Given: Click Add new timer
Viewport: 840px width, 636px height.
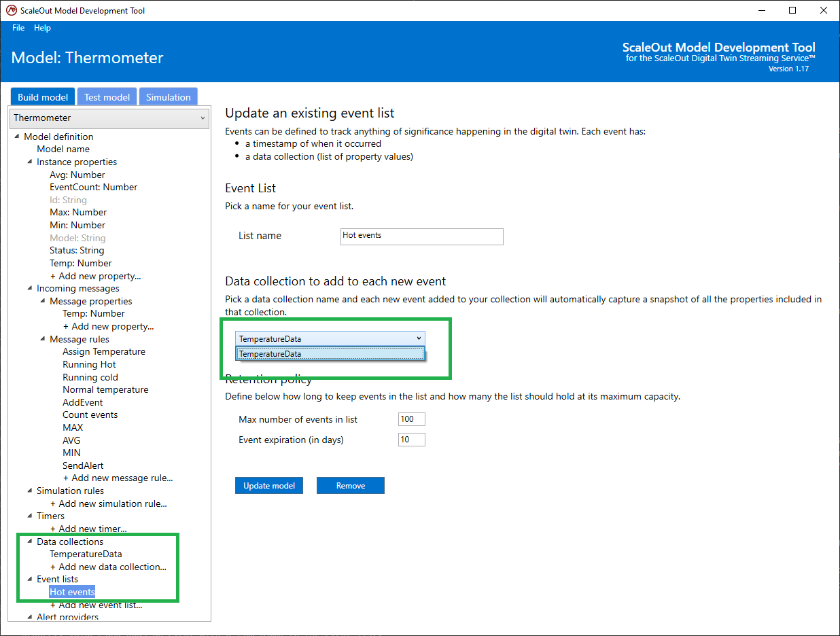Looking at the screenshot, I should tap(88, 529).
